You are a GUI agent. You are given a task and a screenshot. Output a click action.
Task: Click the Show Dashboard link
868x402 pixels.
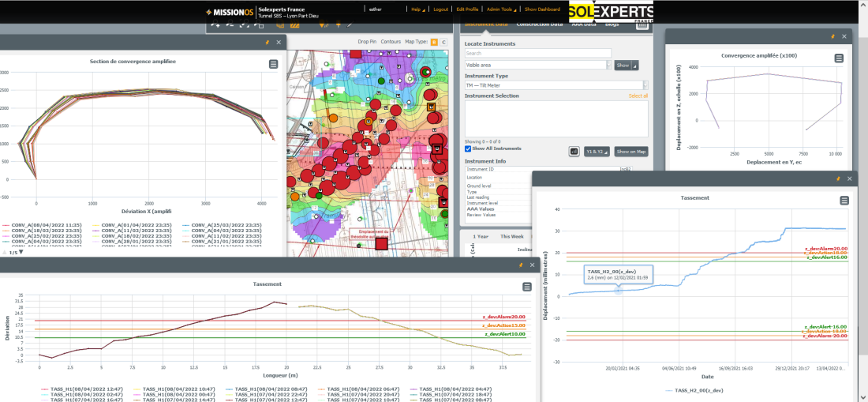542,9
